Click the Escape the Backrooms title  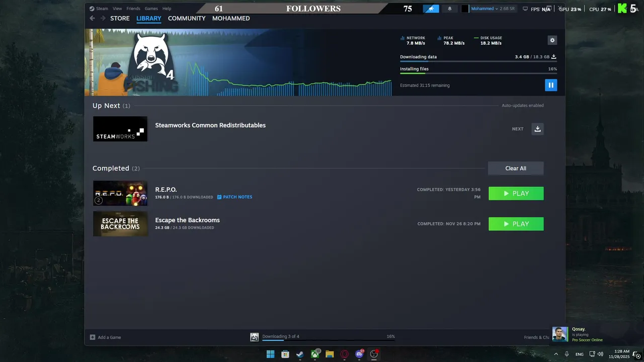[187, 220]
